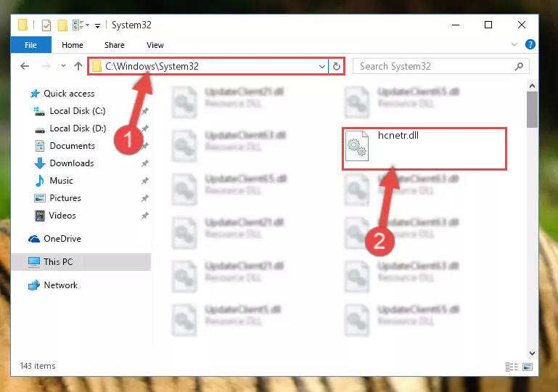Open the Help question mark icon
558x392 pixels.
pyautogui.click(x=530, y=44)
